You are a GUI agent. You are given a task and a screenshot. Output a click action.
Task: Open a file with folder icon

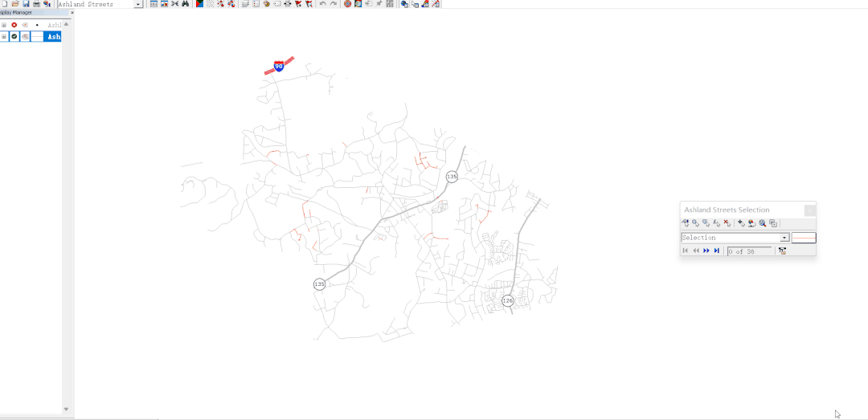coord(15,4)
